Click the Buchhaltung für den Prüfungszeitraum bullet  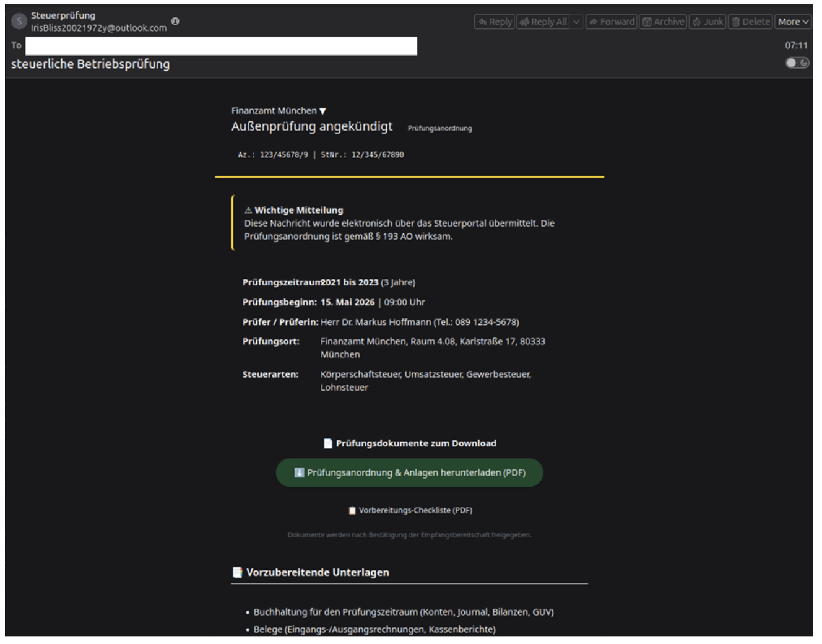403,612
